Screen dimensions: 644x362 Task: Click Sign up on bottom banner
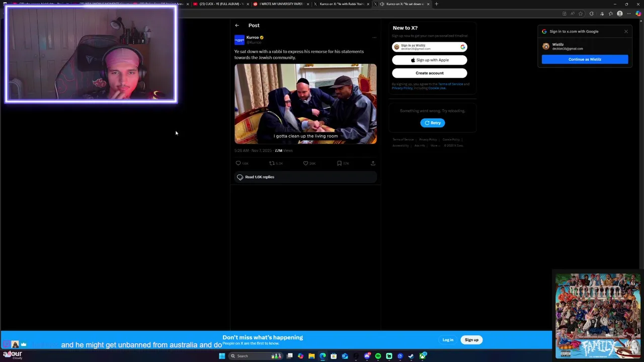(x=471, y=340)
